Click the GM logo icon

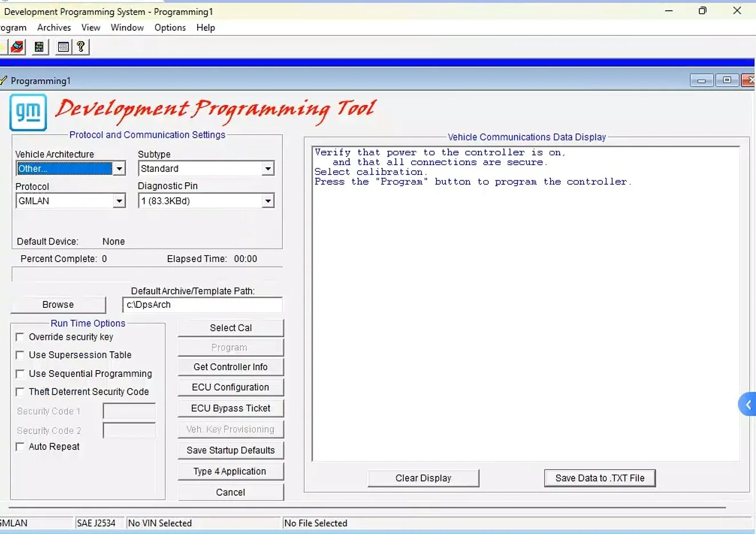click(28, 113)
